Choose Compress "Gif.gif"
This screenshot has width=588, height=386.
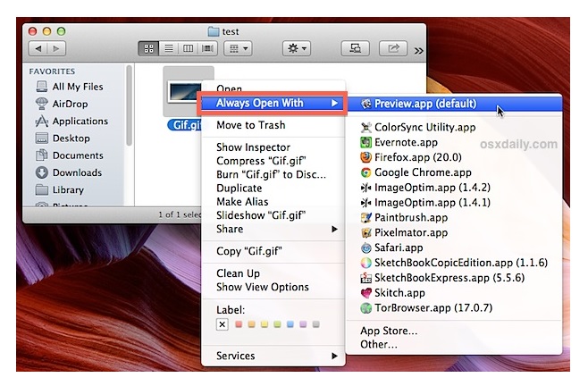(273, 161)
